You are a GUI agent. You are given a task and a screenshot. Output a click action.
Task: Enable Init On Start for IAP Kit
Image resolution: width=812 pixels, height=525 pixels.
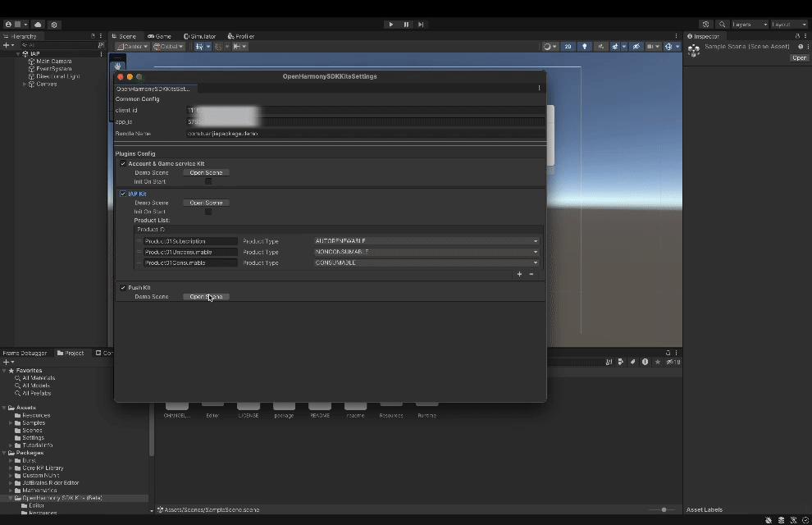(208, 211)
